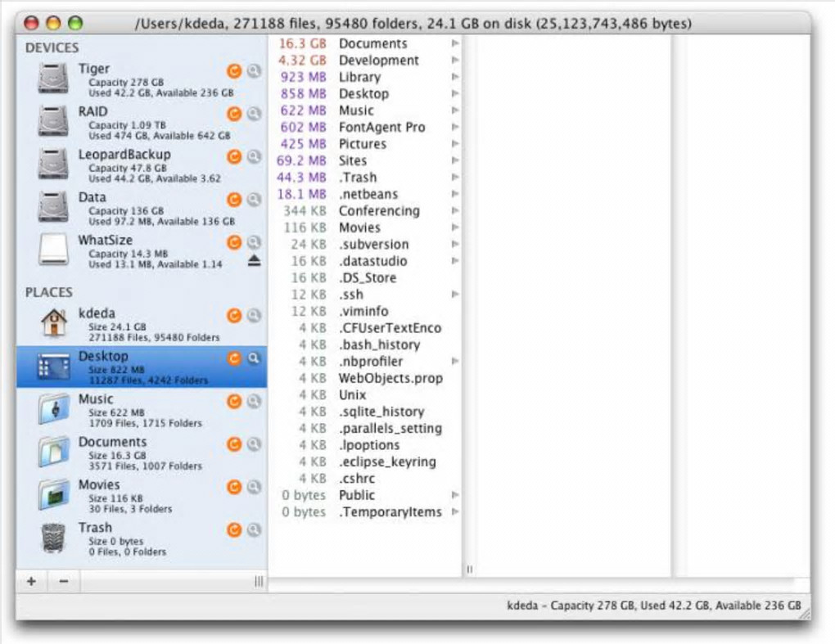Click the file column divider handle
Viewport: 835px width, 644px height.
[x=469, y=569]
